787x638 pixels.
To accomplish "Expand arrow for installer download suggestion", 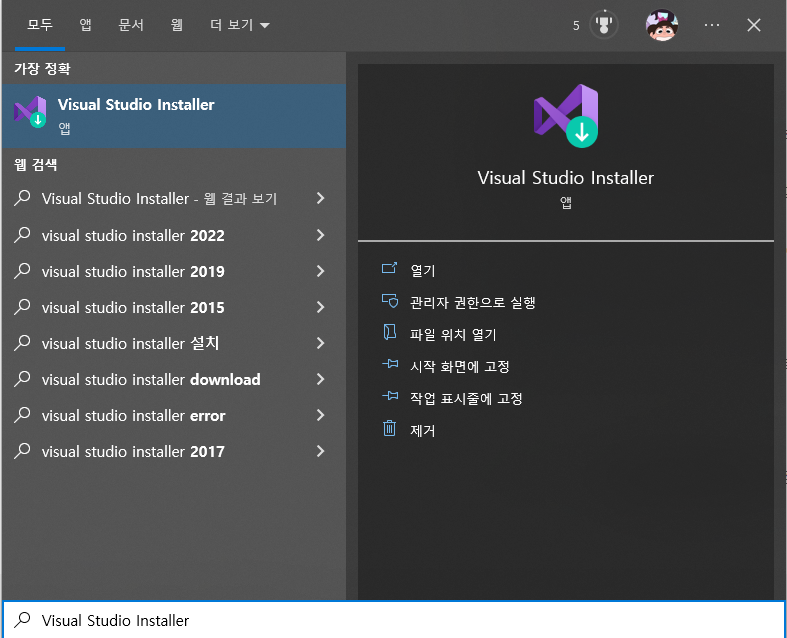I will click(x=320, y=379).
